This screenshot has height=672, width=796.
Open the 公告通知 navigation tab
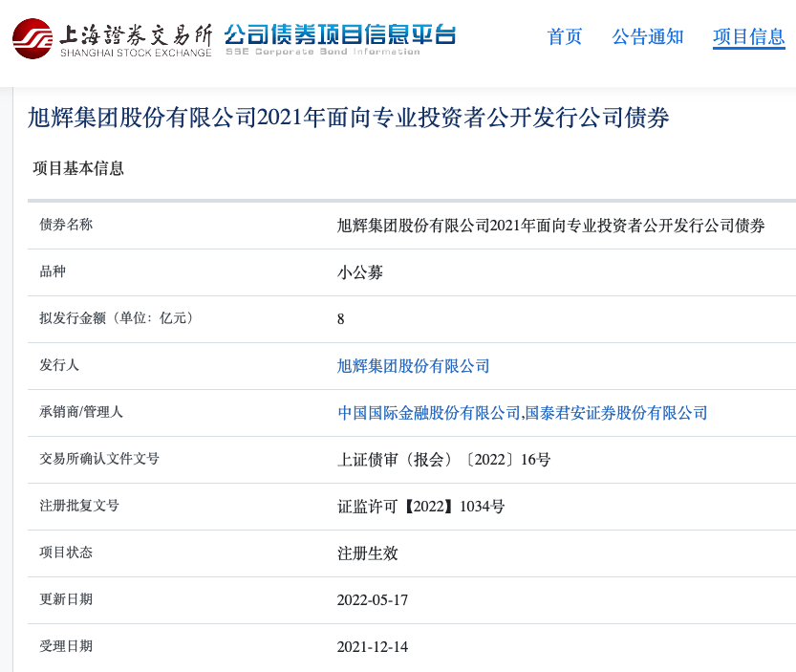click(x=647, y=37)
